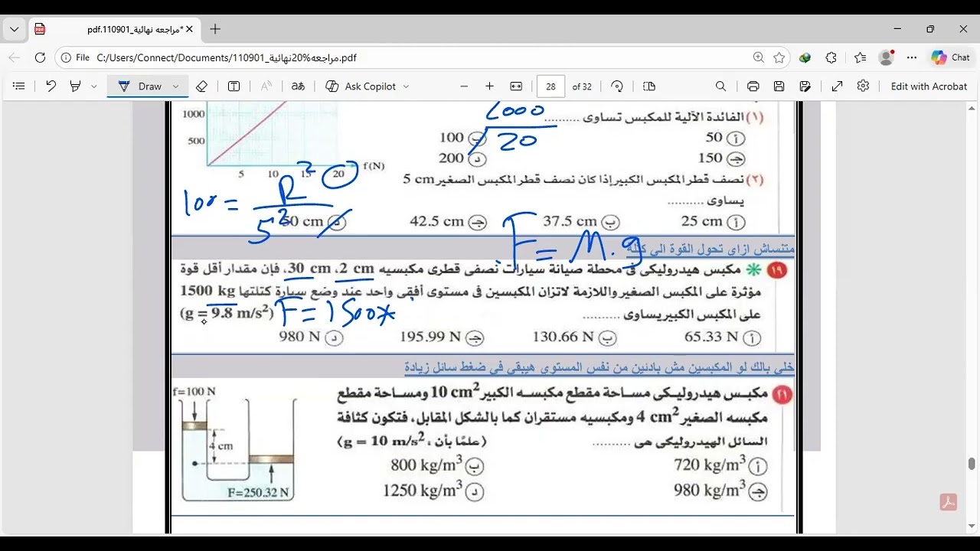Select the Highlight tool
This screenshot has height=551, width=980.
pyautogui.click(x=75, y=86)
